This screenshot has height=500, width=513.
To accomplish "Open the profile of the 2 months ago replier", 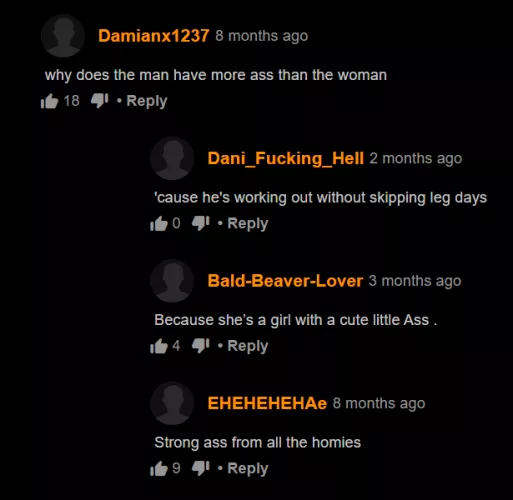I will tap(286, 158).
